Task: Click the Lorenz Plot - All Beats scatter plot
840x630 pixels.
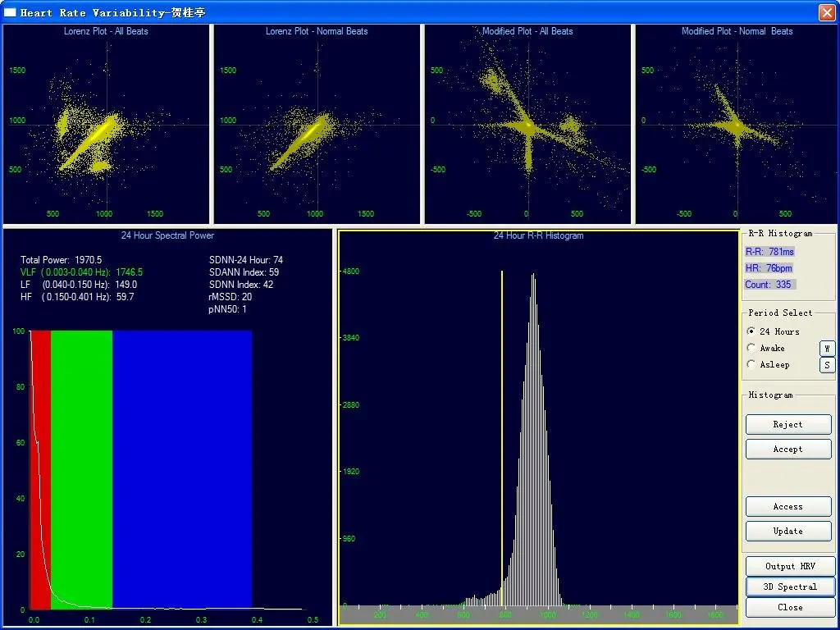Action: (106, 125)
